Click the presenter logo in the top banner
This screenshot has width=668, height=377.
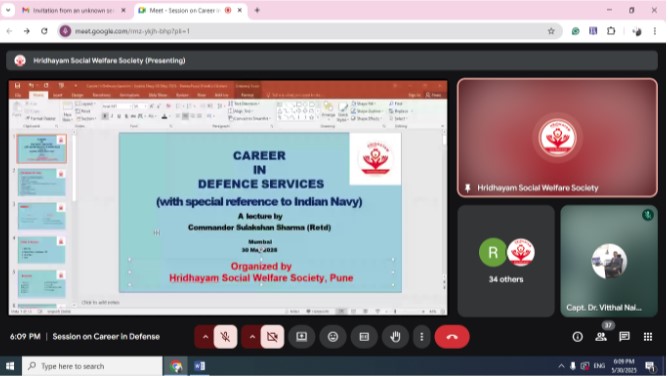click(x=20, y=60)
